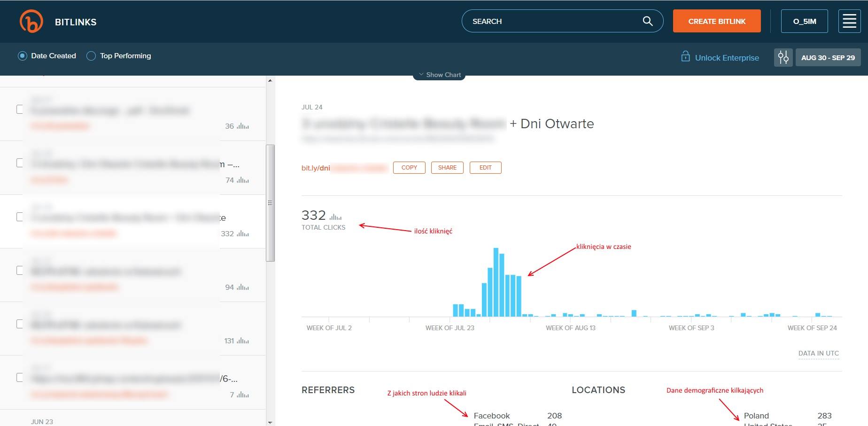Click the chart icon next to 94 clicks
Image resolution: width=868 pixels, height=426 pixels.
tap(243, 287)
